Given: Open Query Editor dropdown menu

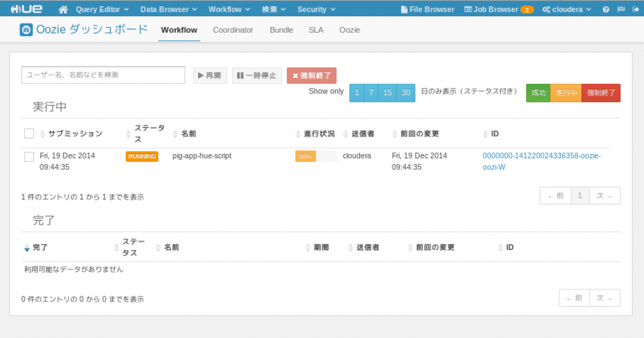Looking at the screenshot, I should click(x=102, y=9).
